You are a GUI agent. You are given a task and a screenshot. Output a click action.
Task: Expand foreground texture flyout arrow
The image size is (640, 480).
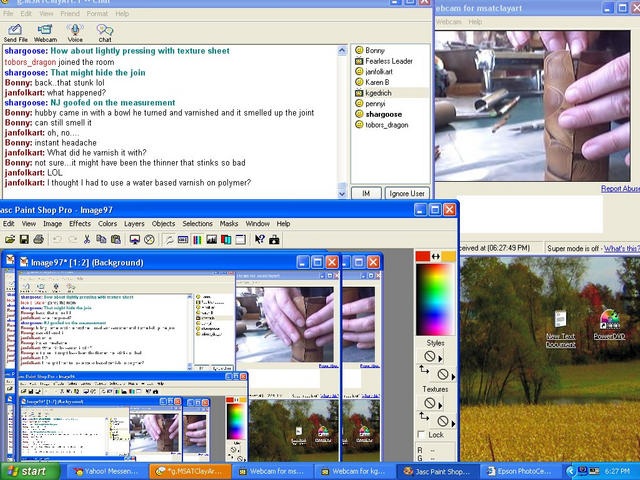click(x=440, y=405)
